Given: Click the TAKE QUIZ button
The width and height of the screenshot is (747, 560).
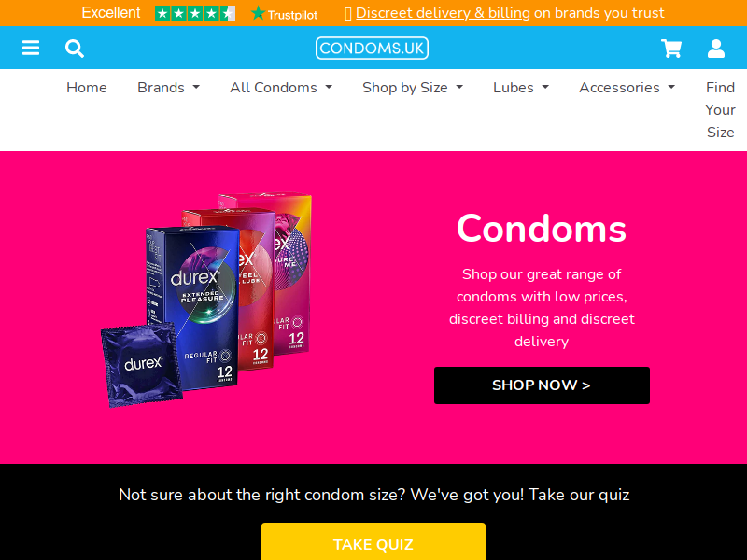Looking at the screenshot, I should point(373,541).
